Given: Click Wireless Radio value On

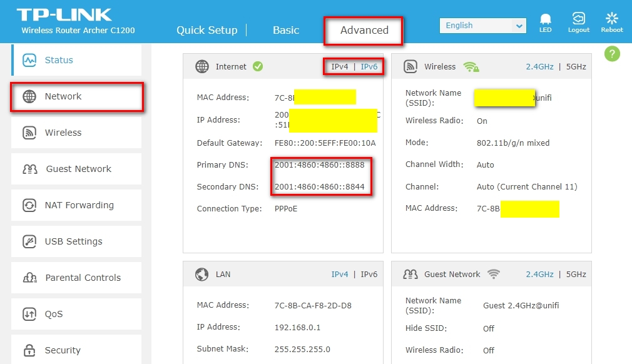Looking at the screenshot, I should [x=482, y=121].
